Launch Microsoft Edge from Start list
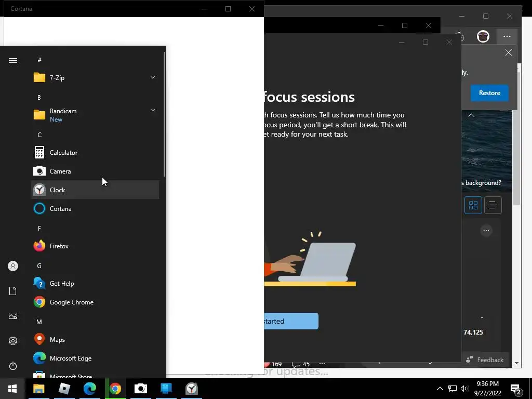 [x=95, y=358]
